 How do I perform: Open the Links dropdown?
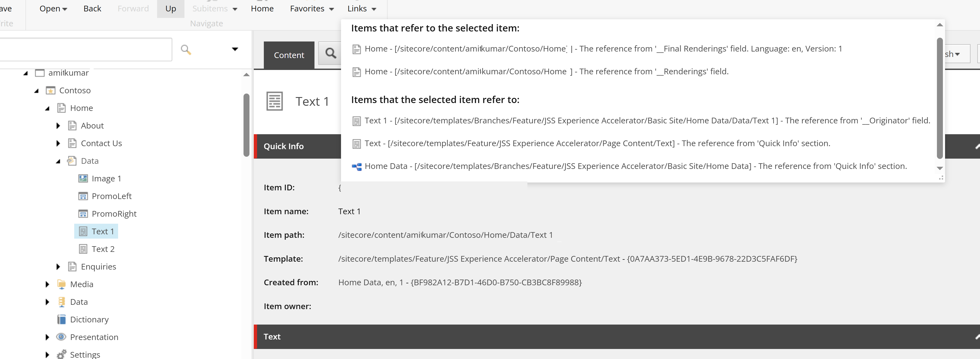pos(362,9)
